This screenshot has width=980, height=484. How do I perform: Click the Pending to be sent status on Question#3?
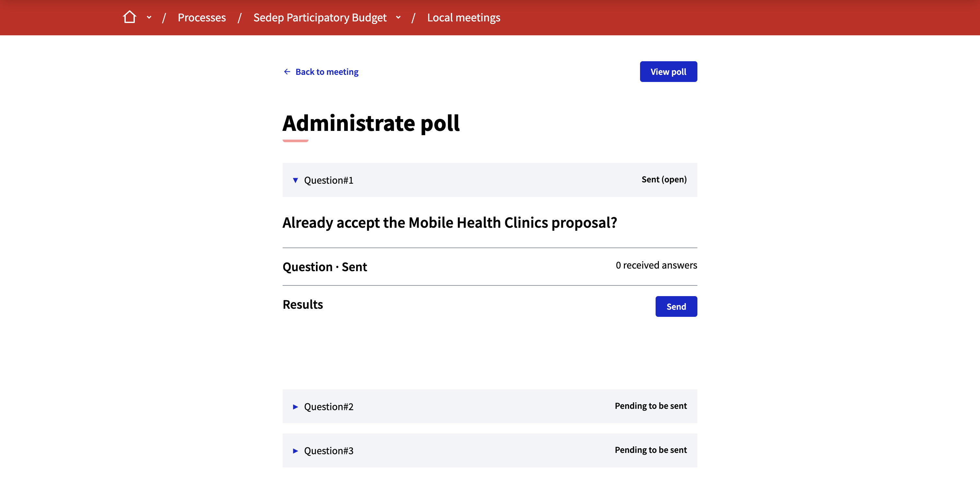650,450
